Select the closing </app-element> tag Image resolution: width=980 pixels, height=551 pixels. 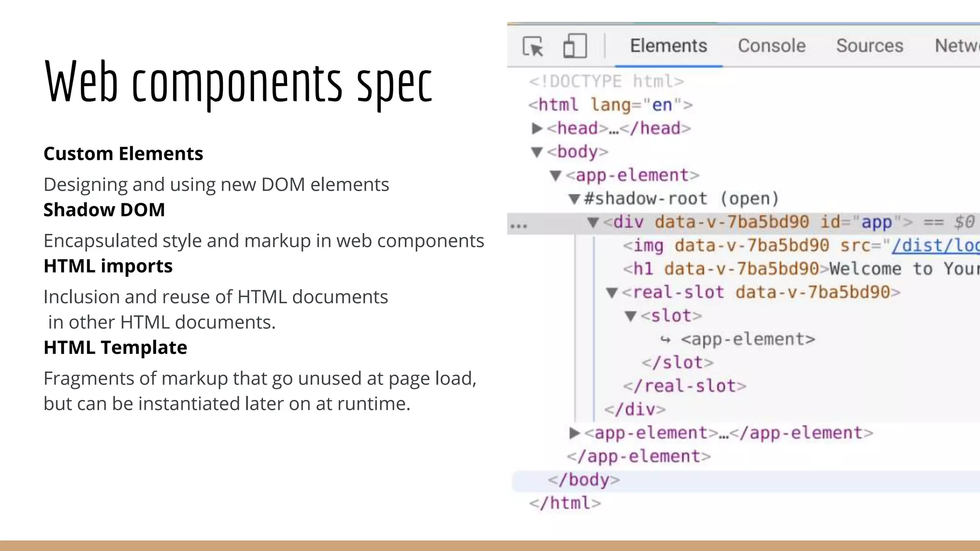tap(639, 456)
